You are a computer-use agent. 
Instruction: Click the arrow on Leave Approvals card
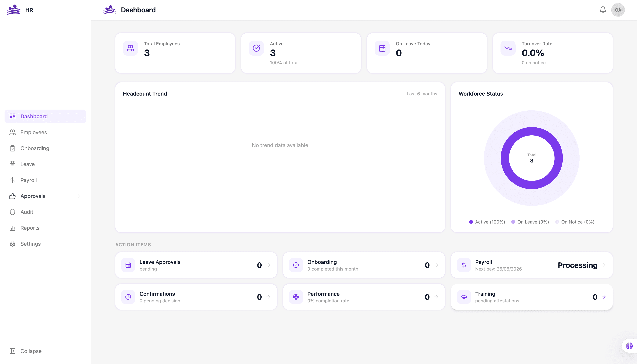tap(268, 265)
